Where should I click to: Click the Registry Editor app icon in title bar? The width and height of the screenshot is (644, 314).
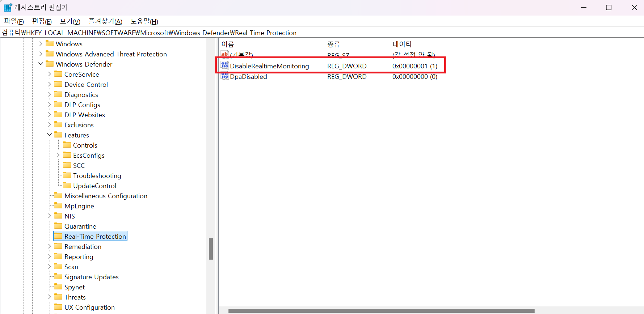[x=8, y=7]
